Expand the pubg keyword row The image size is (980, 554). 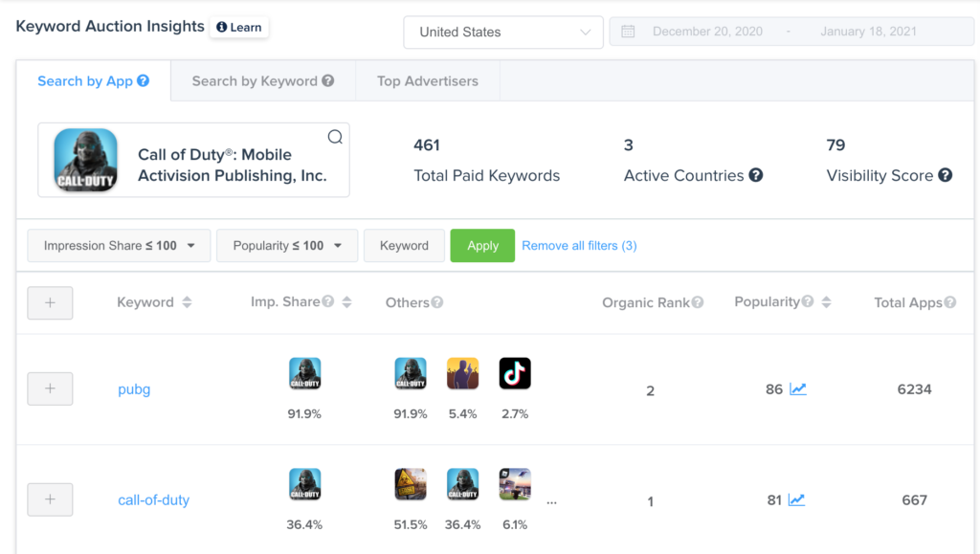coord(51,389)
